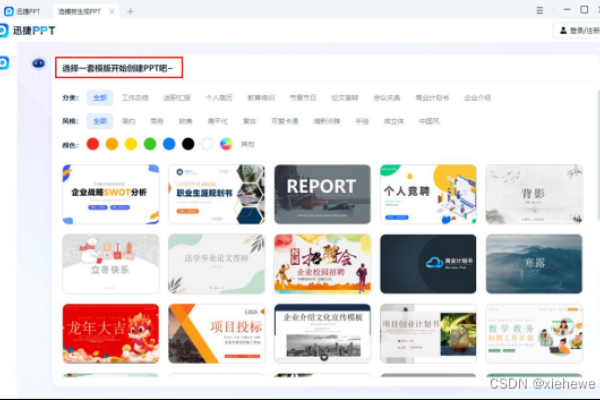Image resolution: width=600 pixels, height=400 pixels.
Task: Select 全部 in the 风格 row
Action: (100, 121)
